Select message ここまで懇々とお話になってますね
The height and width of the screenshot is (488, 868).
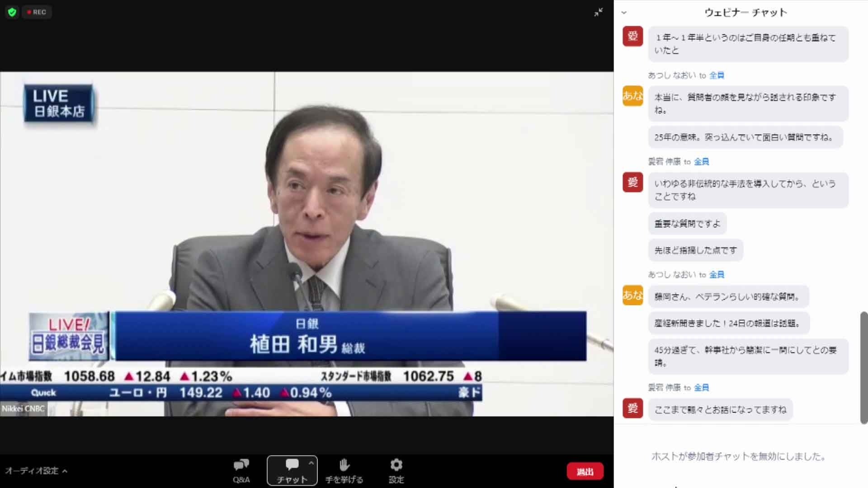[x=720, y=410]
